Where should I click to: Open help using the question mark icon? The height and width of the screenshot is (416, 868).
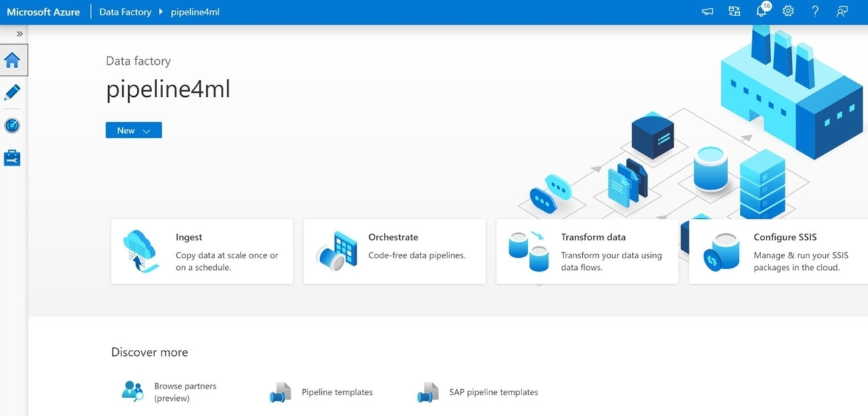tap(815, 11)
